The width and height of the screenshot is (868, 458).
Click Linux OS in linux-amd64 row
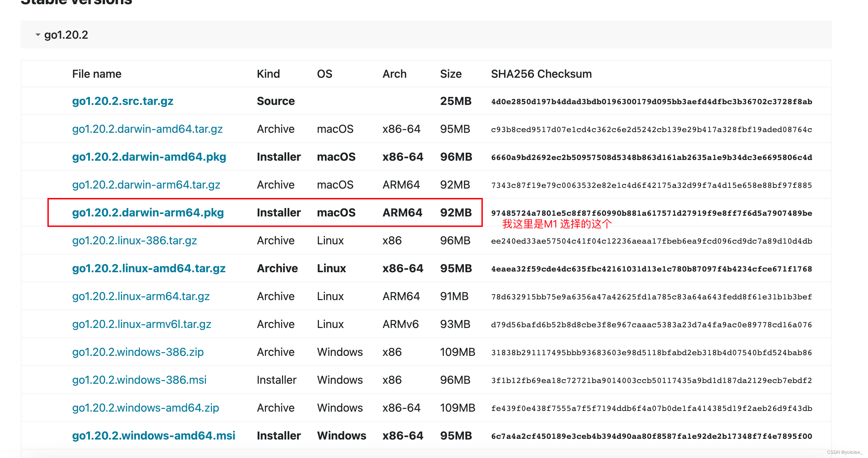(332, 268)
